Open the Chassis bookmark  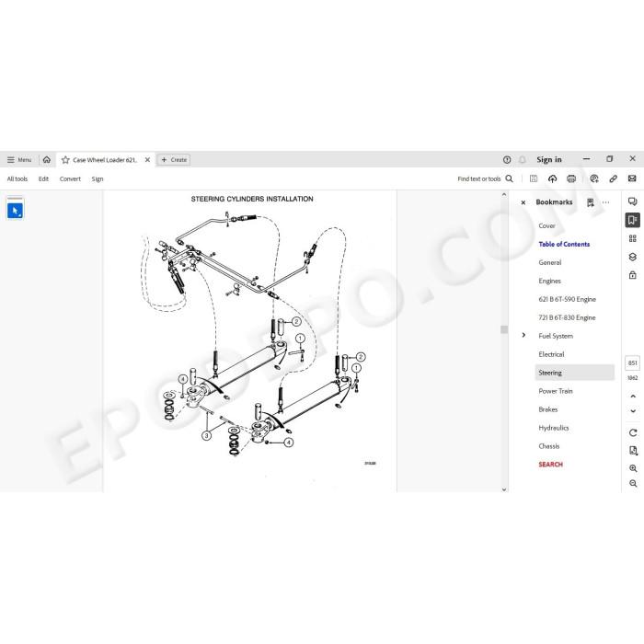pyautogui.click(x=548, y=446)
